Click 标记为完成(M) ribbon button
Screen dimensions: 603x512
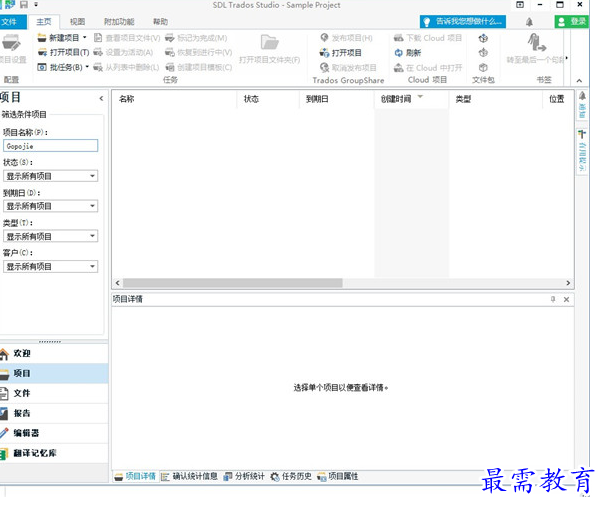[x=196, y=38]
